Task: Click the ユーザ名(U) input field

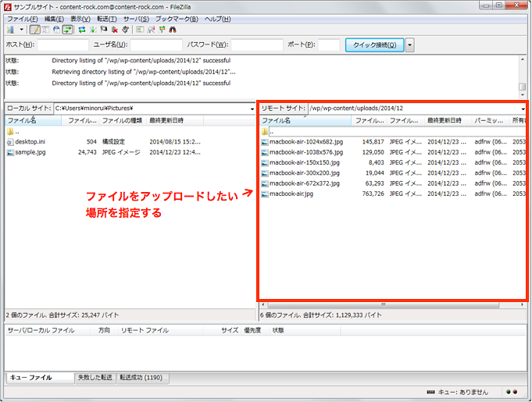Action: (x=156, y=44)
